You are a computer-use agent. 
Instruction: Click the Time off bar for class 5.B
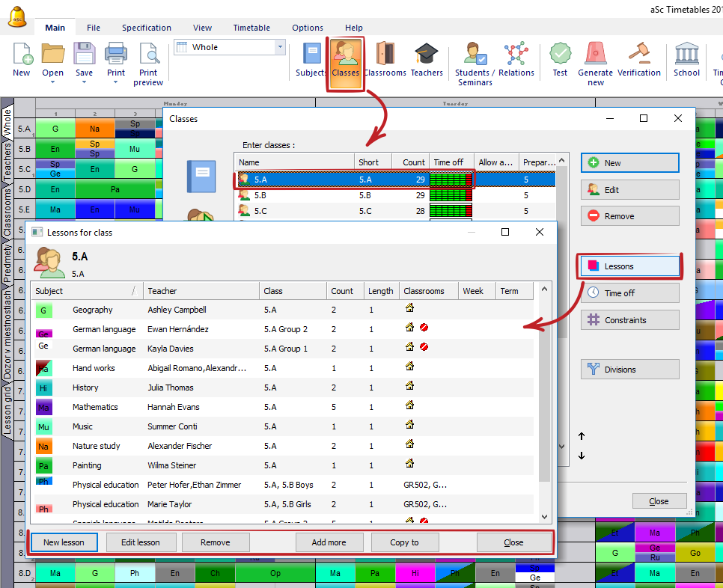coord(451,195)
